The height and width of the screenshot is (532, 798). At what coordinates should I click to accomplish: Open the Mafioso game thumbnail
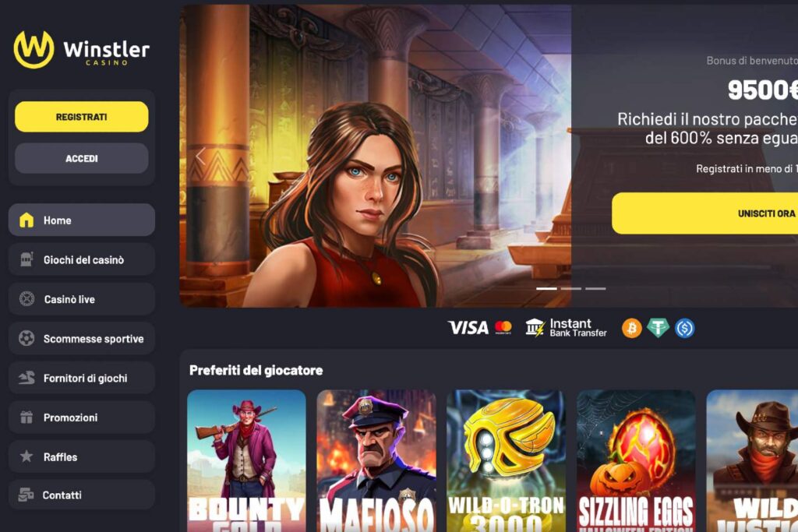(x=376, y=461)
